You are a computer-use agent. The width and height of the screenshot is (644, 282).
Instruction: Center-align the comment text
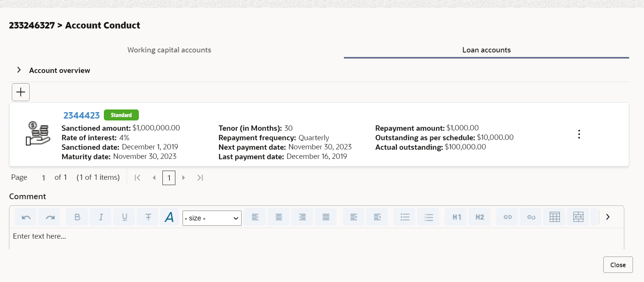pos(279,217)
